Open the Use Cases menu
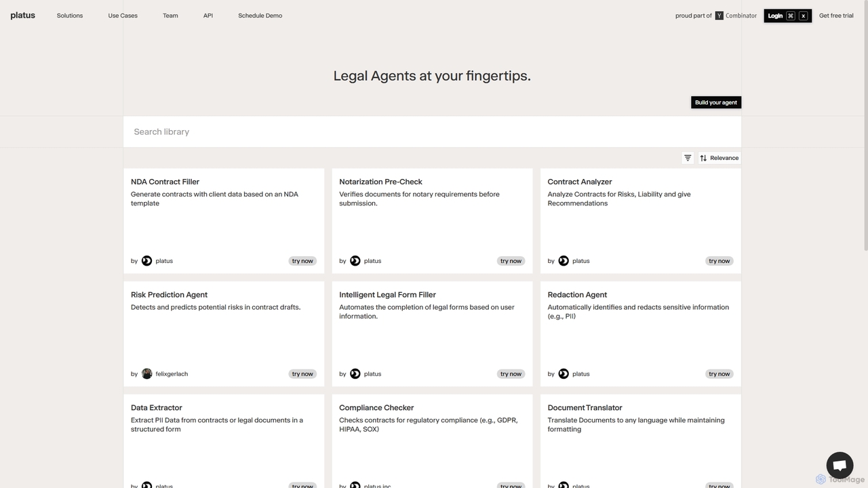Image resolution: width=868 pixels, height=488 pixels. (x=123, y=16)
